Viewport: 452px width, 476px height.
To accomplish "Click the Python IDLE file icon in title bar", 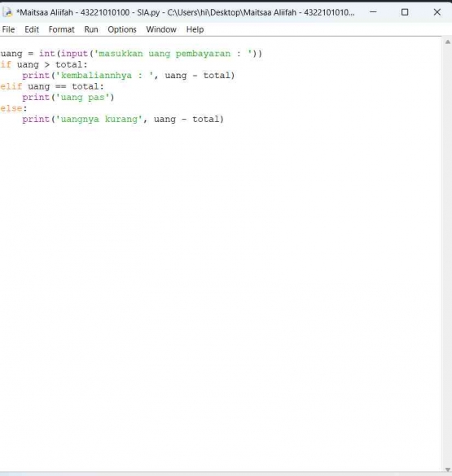I will tap(7, 12).
